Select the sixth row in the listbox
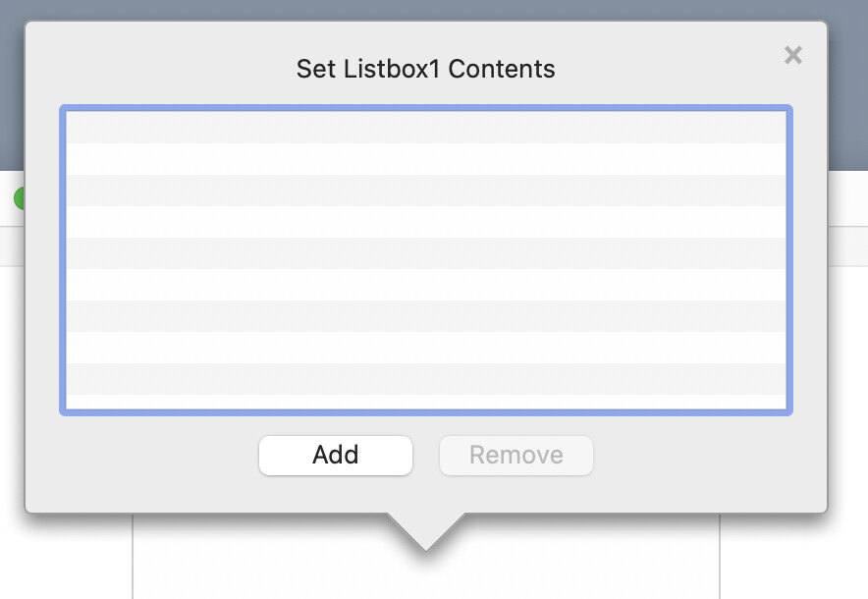 point(426,285)
